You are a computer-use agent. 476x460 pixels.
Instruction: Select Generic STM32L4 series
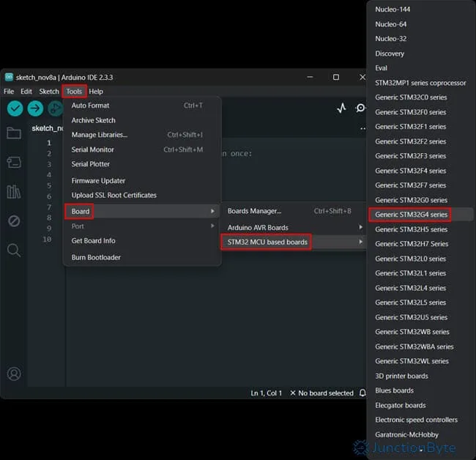421,288
